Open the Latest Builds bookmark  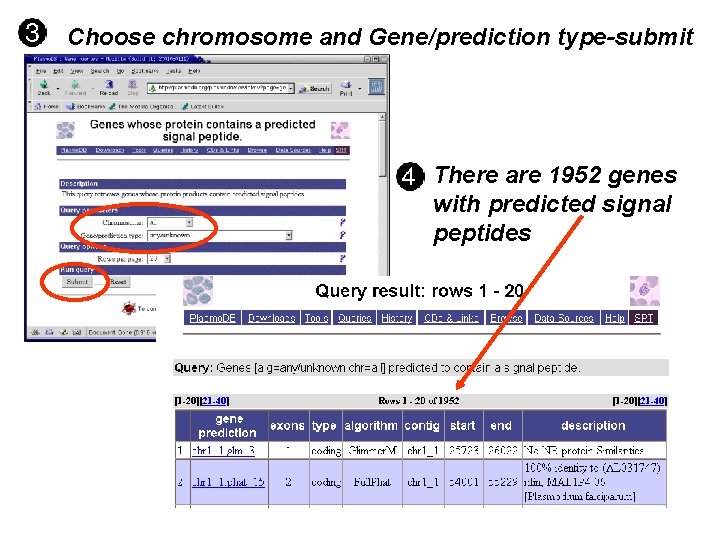(202, 107)
